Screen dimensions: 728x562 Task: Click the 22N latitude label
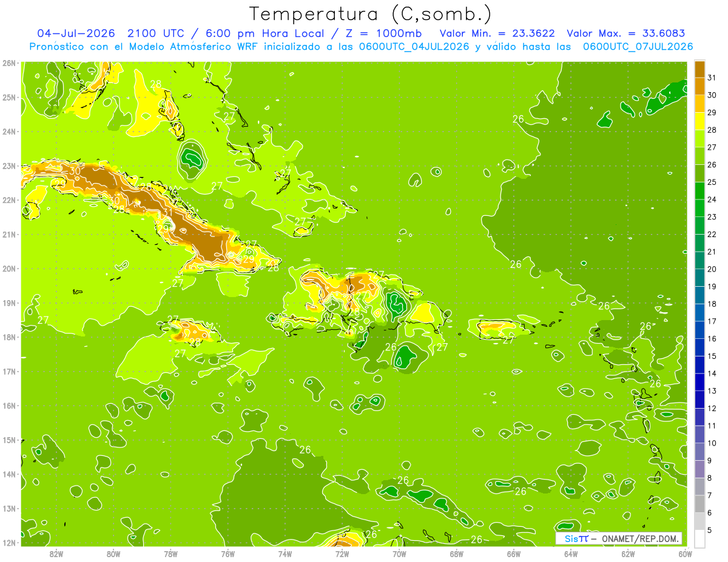(8, 200)
